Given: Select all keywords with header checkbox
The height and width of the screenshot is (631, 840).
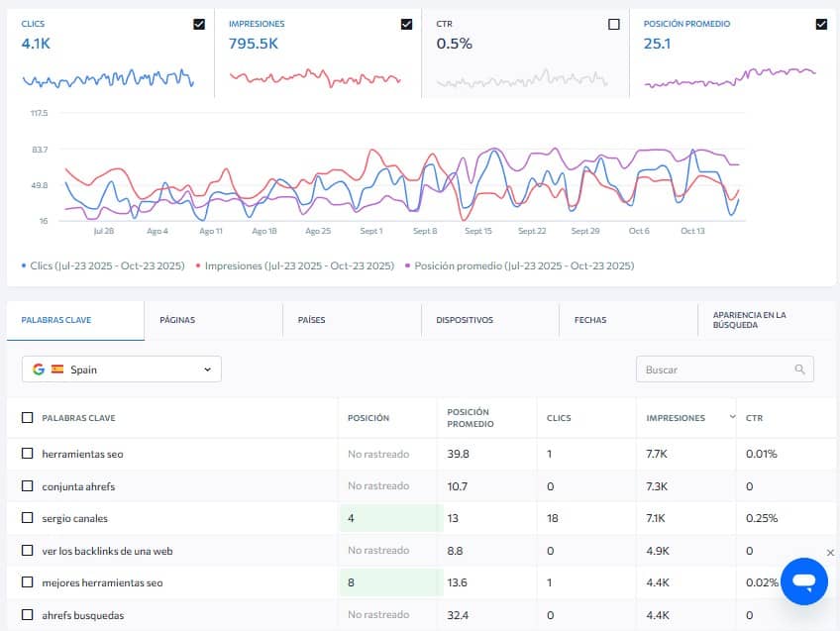Looking at the screenshot, I should [x=28, y=418].
